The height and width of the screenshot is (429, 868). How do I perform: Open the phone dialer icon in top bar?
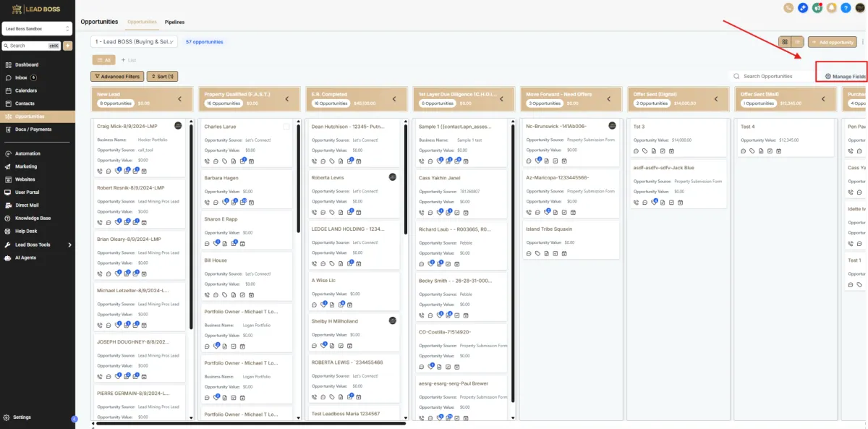pos(789,8)
